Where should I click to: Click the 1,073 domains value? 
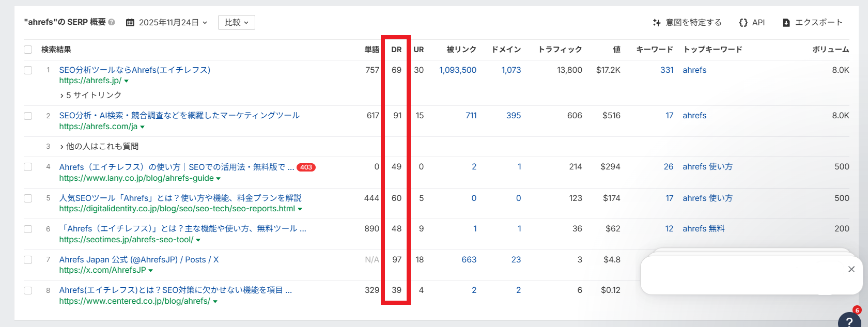pos(511,70)
